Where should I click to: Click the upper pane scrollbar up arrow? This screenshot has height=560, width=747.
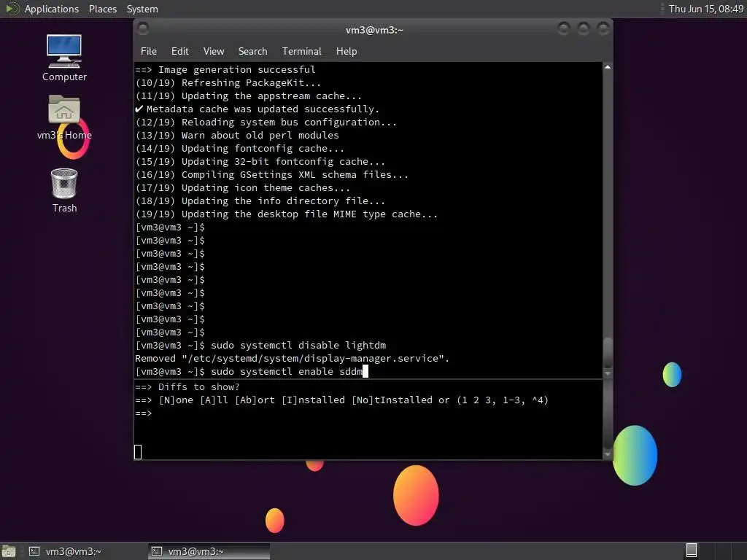608,67
